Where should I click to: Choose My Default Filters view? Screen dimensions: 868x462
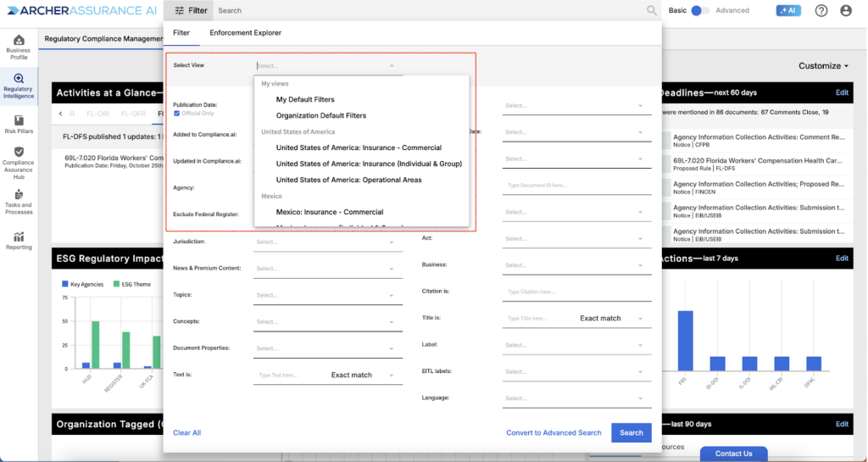(305, 99)
